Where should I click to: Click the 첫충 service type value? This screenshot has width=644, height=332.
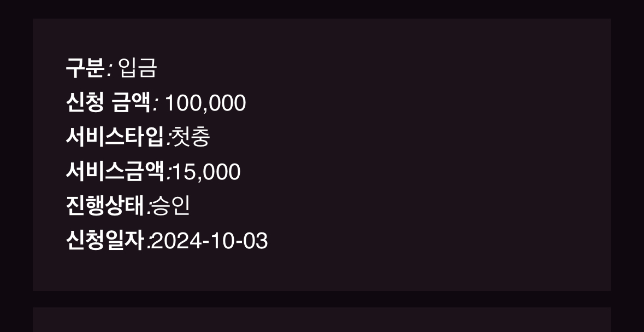point(191,137)
